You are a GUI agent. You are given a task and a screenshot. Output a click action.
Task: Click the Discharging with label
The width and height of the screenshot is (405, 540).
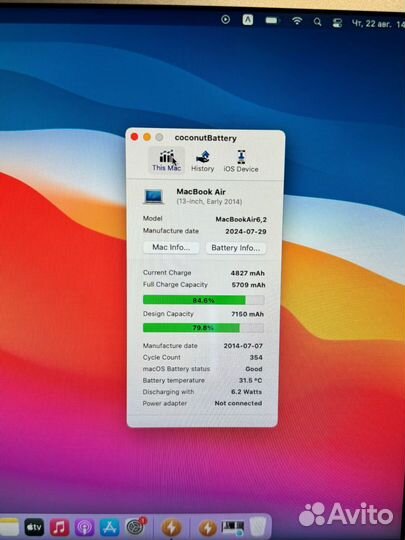pos(168,392)
